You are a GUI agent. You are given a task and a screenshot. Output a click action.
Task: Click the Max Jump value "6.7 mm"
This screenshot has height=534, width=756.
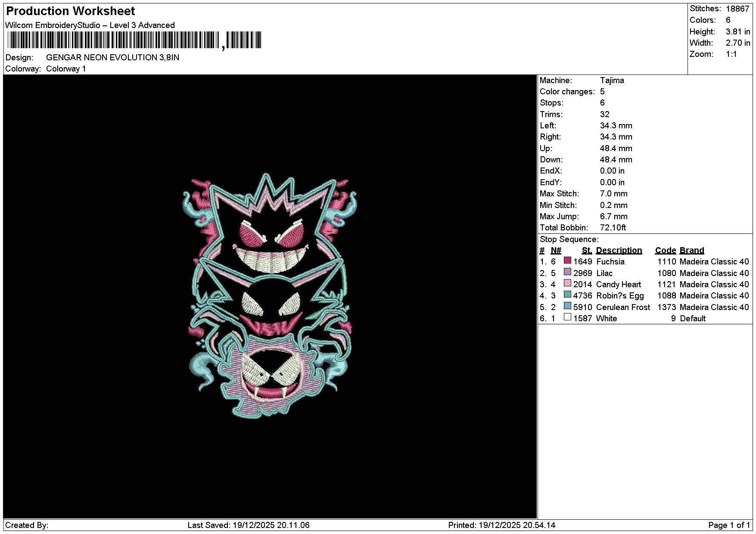pos(614,216)
